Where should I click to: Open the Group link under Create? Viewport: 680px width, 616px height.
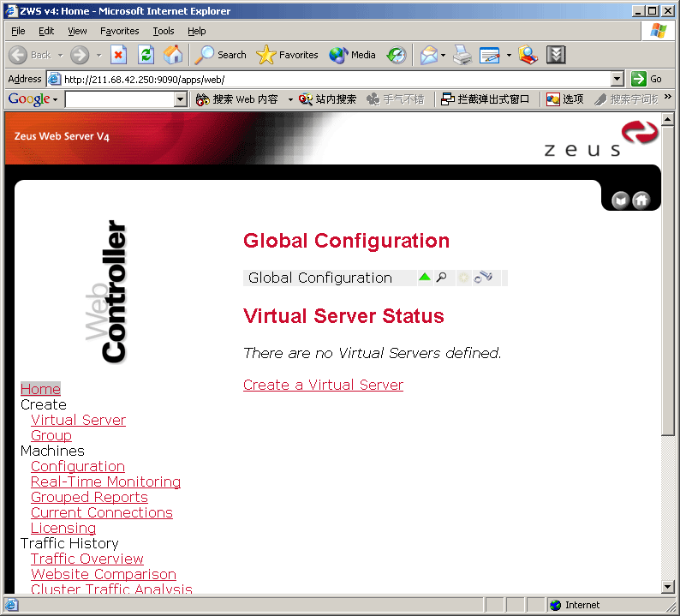point(51,435)
